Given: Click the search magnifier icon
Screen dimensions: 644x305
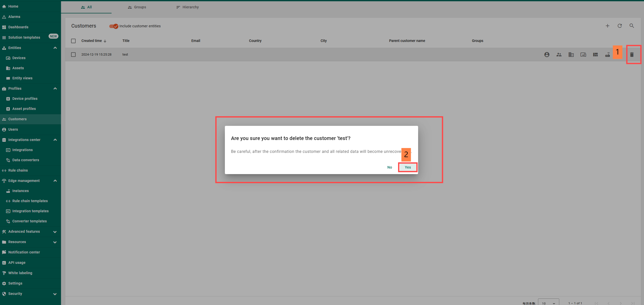Looking at the screenshot, I should coord(632,26).
